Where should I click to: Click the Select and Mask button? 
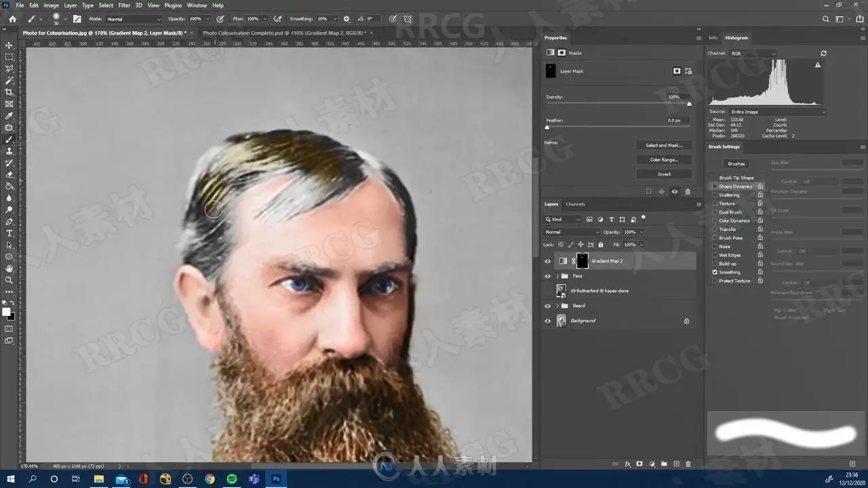click(x=664, y=145)
